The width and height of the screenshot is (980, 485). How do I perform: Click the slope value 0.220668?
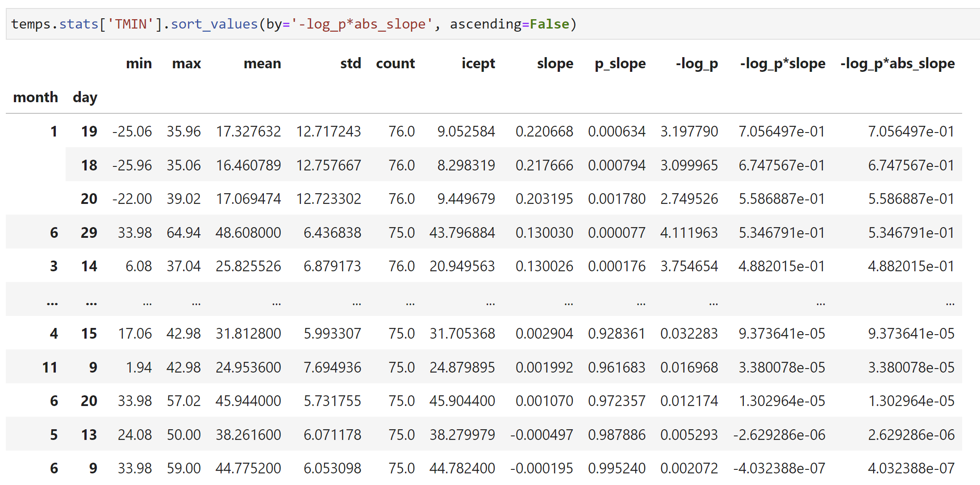[544, 132]
